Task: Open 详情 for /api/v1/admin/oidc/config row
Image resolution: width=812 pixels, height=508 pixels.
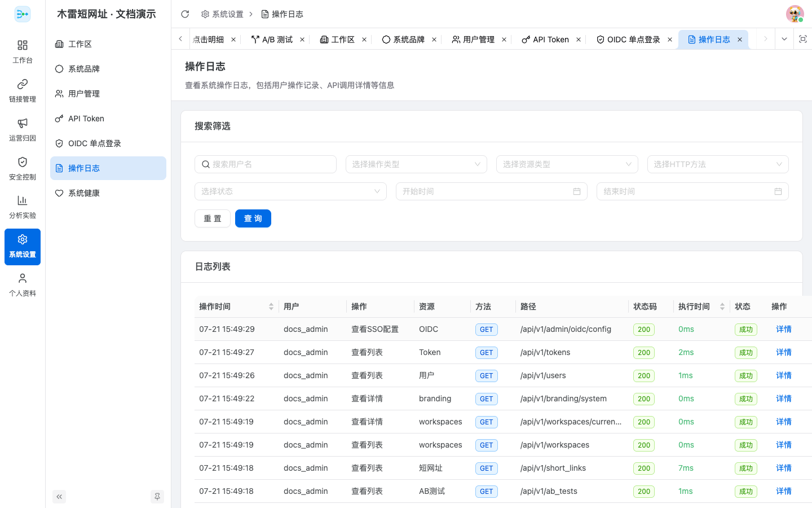Action: 784,329
